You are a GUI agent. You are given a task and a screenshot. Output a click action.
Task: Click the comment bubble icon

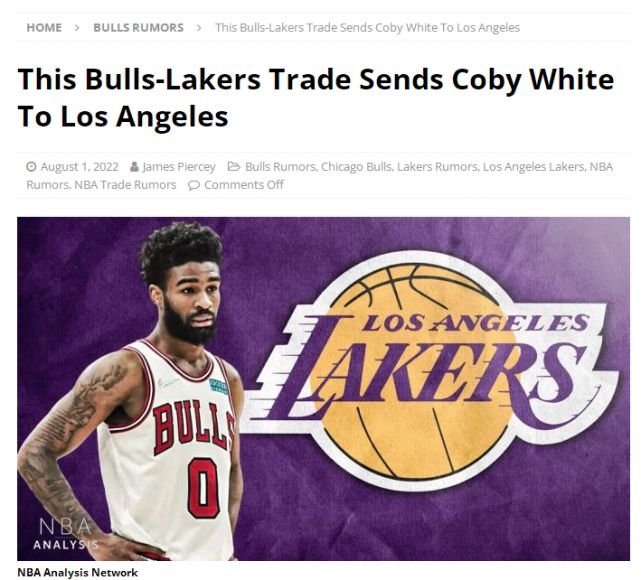click(194, 185)
